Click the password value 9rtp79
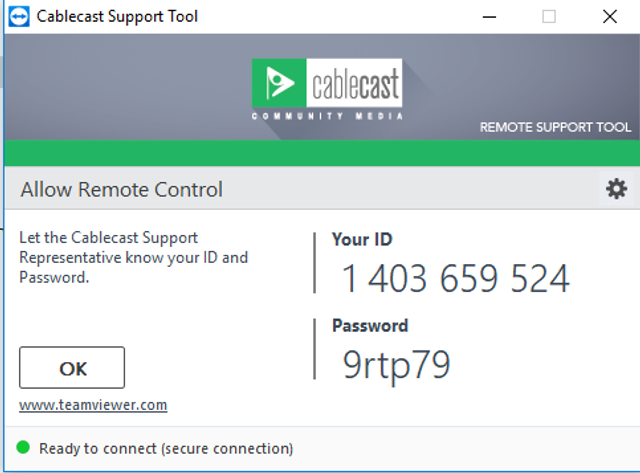The image size is (640, 473). tap(396, 366)
